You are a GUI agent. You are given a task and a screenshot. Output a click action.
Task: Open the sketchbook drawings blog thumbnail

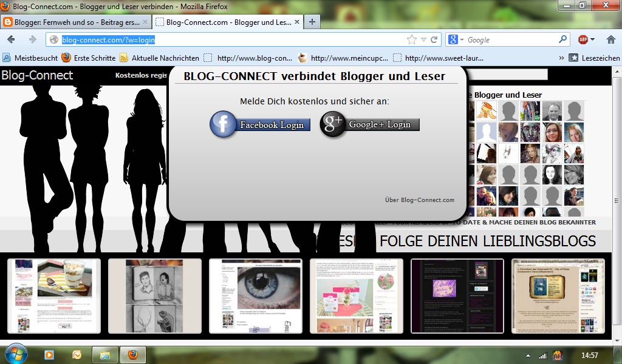coord(155,296)
